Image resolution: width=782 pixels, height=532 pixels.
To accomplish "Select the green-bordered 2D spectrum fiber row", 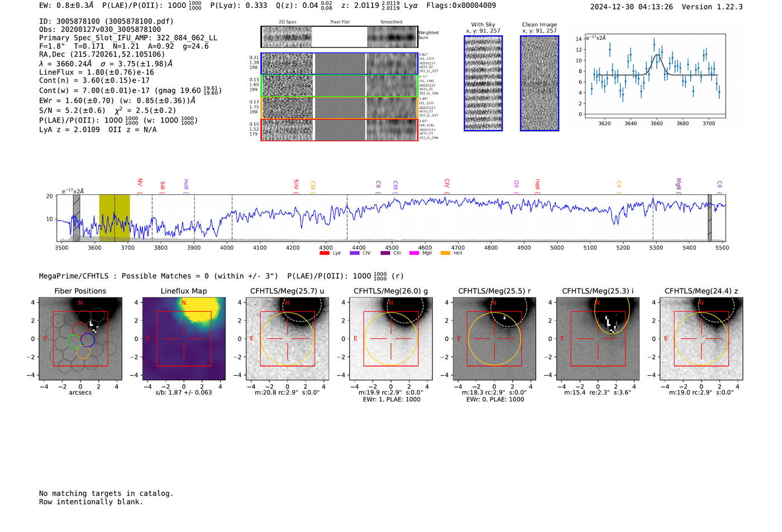I will click(x=340, y=86).
